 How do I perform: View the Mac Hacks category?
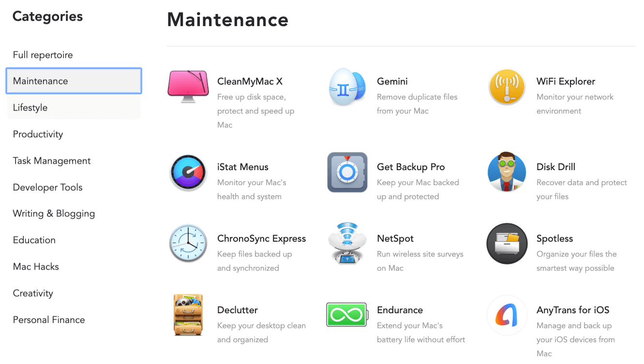tap(36, 266)
